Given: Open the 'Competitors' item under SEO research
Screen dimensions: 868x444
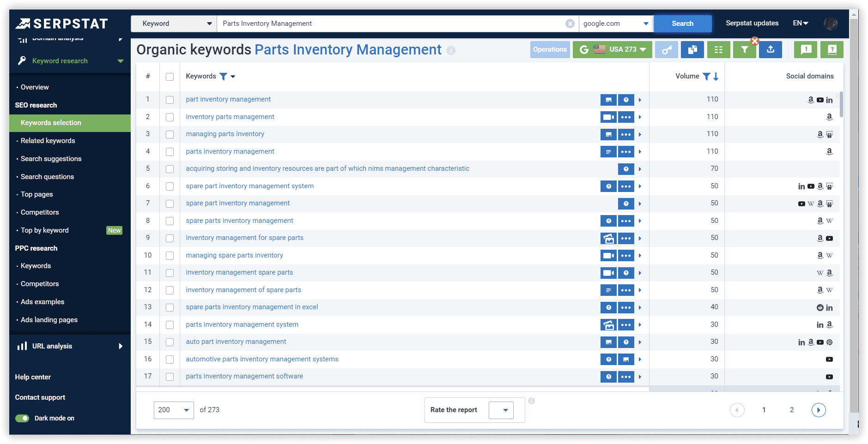Looking at the screenshot, I should 40,212.
